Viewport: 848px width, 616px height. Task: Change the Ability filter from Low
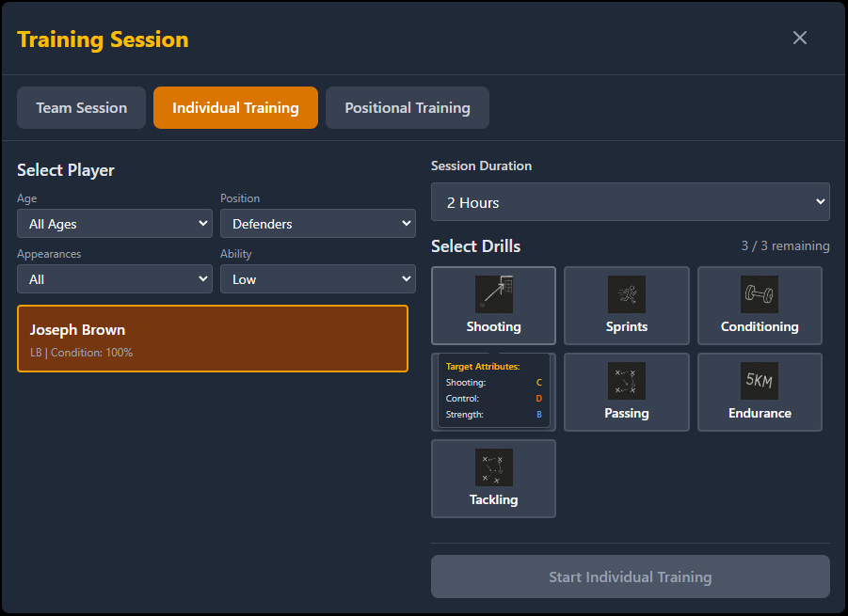click(318, 279)
